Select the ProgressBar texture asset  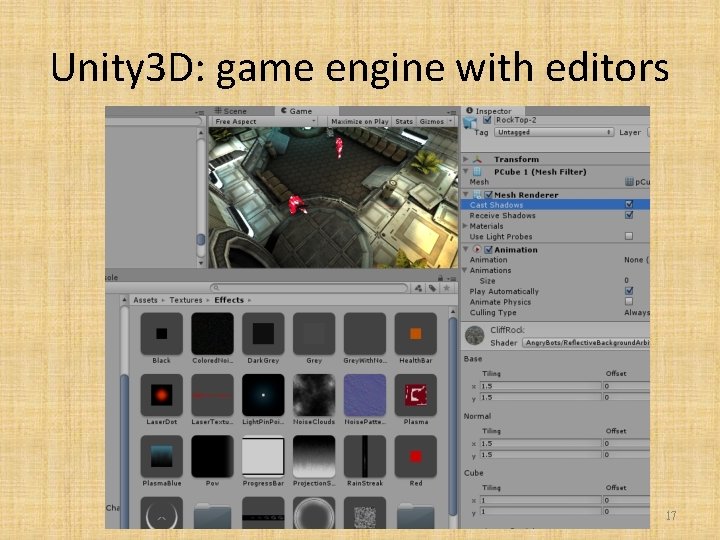[263, 456]
